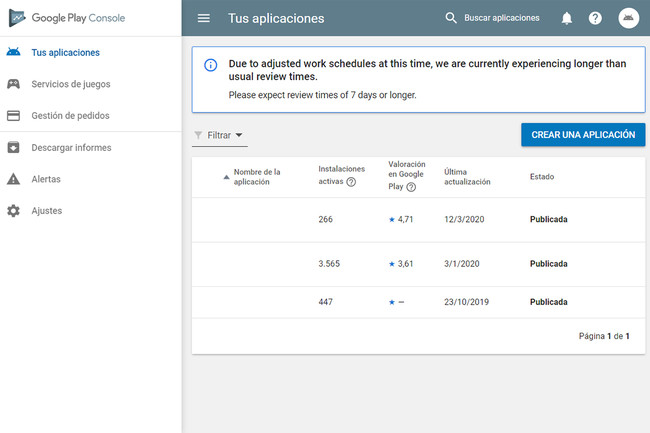Screen dimensions: 650x433
Task: Click Publicada status in the 3/1/2020 row
Action: click(548, 264)
